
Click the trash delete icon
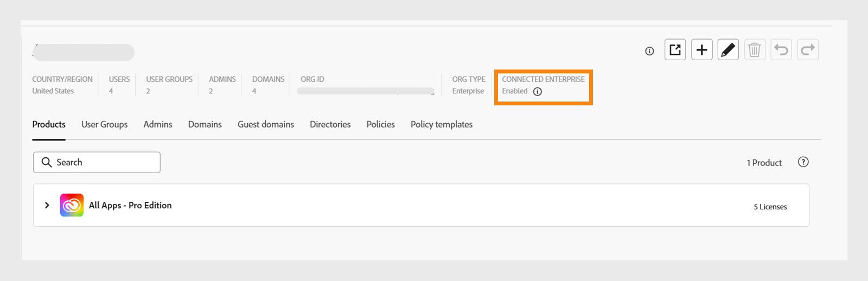(x=755, y=50)
